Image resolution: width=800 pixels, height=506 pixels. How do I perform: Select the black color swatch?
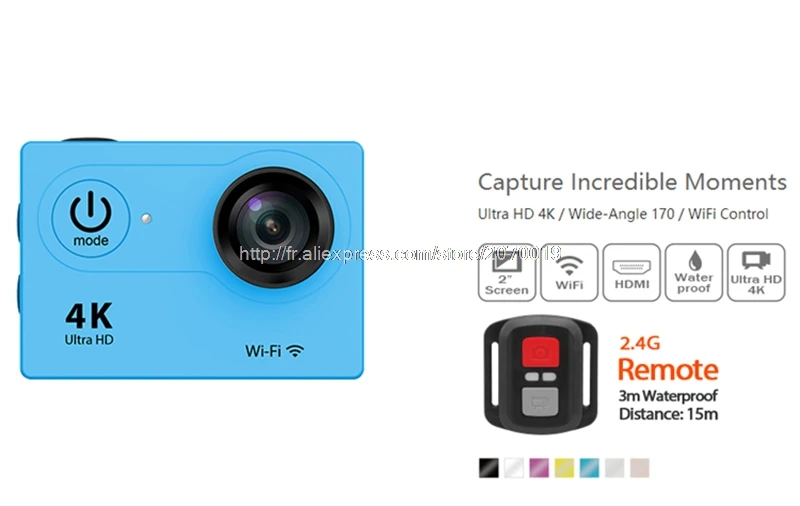(489, 468)
